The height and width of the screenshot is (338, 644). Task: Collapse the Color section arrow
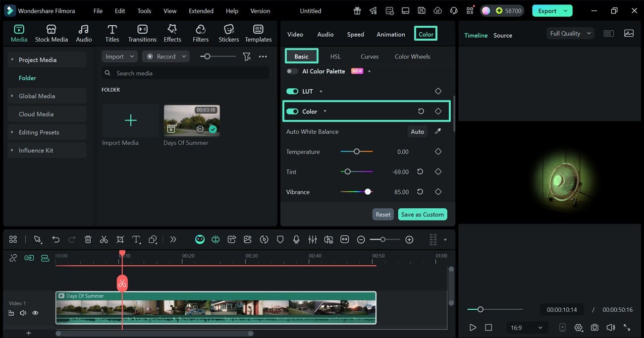[325, 111]
